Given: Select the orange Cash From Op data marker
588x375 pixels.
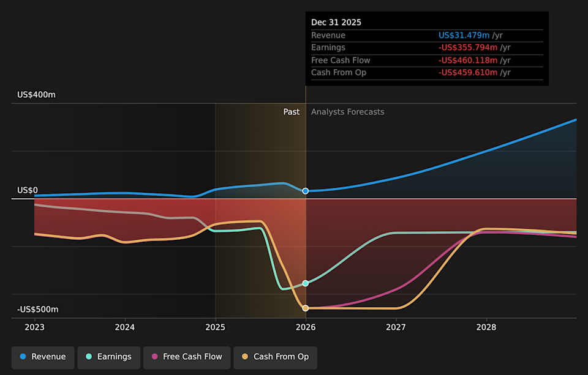Looking at the screenshot, I should tap(305, 308).
